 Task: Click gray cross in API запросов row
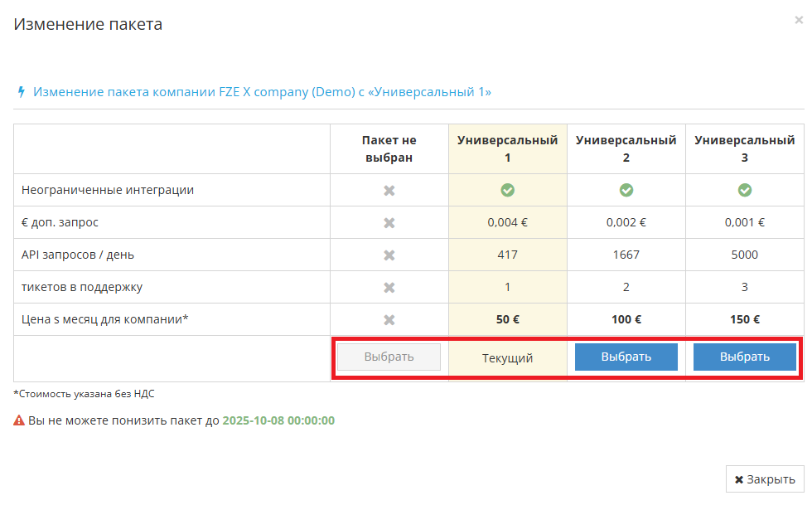pyautogui.click(x=389, y=255)
